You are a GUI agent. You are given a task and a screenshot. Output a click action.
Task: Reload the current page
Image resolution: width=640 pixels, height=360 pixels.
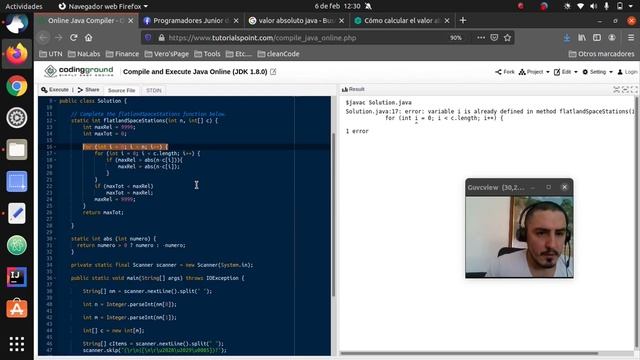coord(73,38)
